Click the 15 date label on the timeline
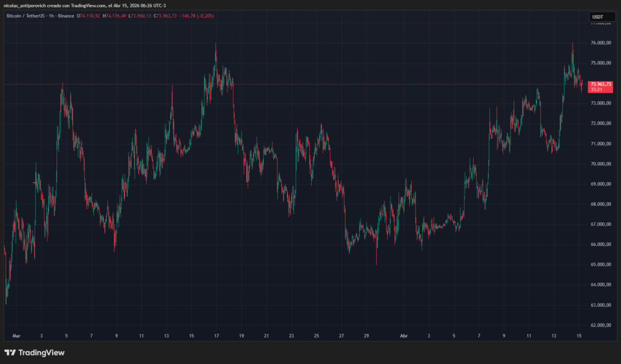 [x=578, y=336]
